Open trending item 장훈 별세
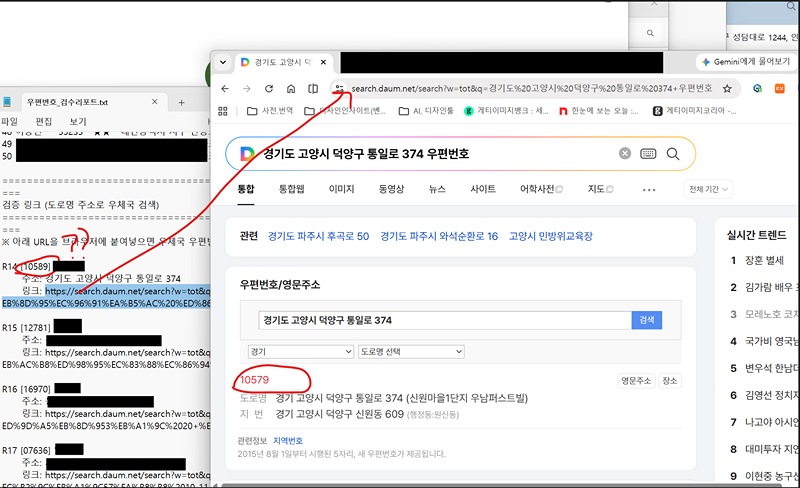Image resolution: width=800 pixels, height=488 pixels. click(x=764, y=260)
